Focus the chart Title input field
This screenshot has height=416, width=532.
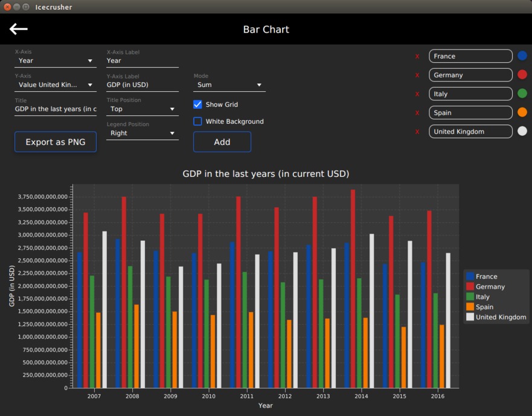(x=56, y=109)
